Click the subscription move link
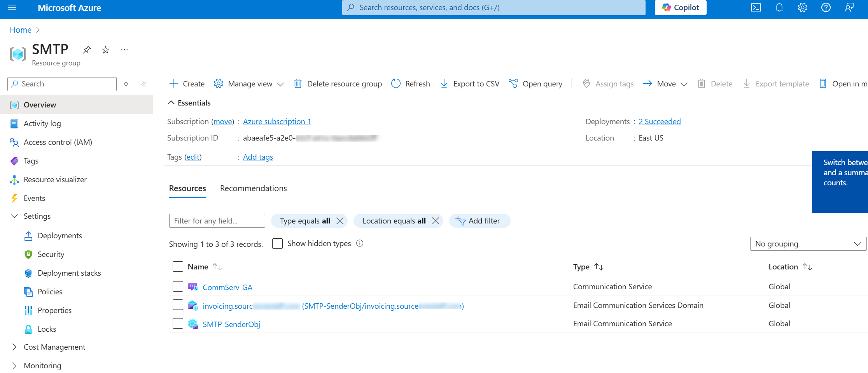This screenshot has height=373, width=868. 223,121
